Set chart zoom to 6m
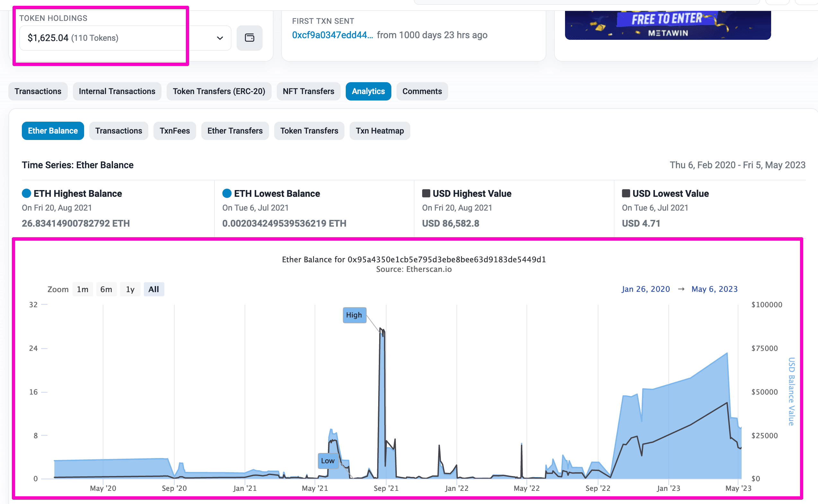This screenshot has width=818, height=504. [106, 289]
